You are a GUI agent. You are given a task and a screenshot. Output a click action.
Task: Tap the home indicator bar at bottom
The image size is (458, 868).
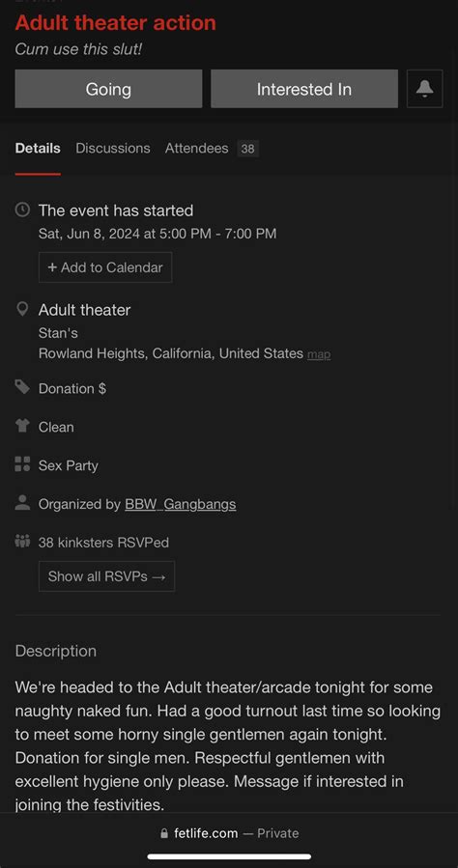229,857
